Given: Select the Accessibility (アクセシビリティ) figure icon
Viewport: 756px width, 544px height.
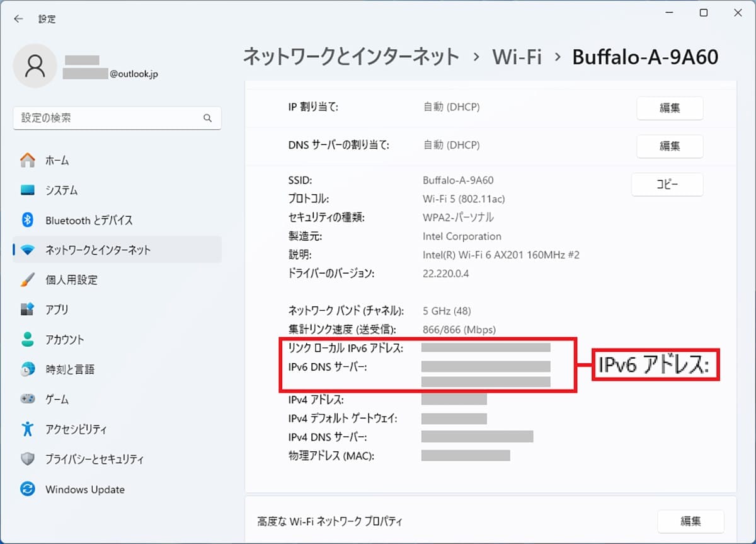Looking at the screenshot, I should (28, 429).
